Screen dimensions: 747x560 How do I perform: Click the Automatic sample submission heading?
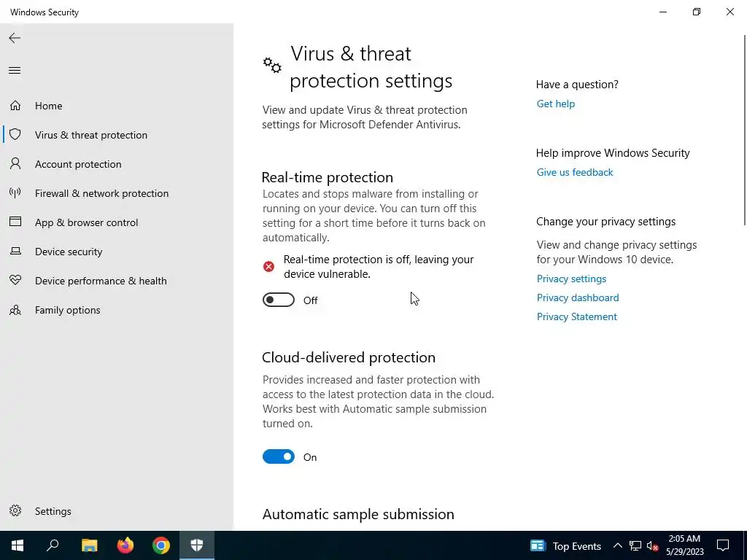click(358, 514)
